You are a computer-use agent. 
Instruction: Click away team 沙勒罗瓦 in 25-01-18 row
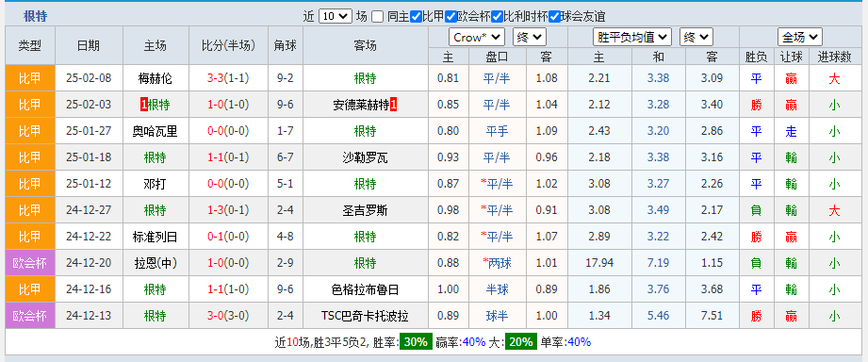[x=366, y=157]
